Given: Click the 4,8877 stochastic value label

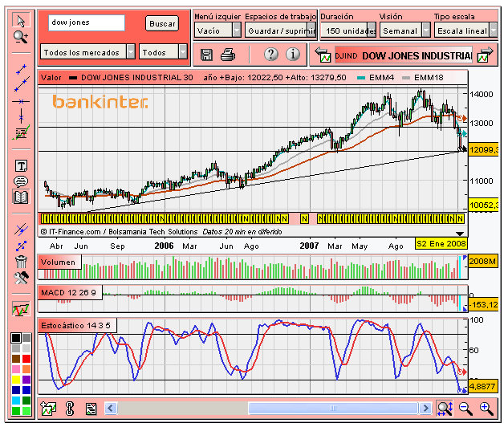Looking at the screenshot, I should pos(483,386).
